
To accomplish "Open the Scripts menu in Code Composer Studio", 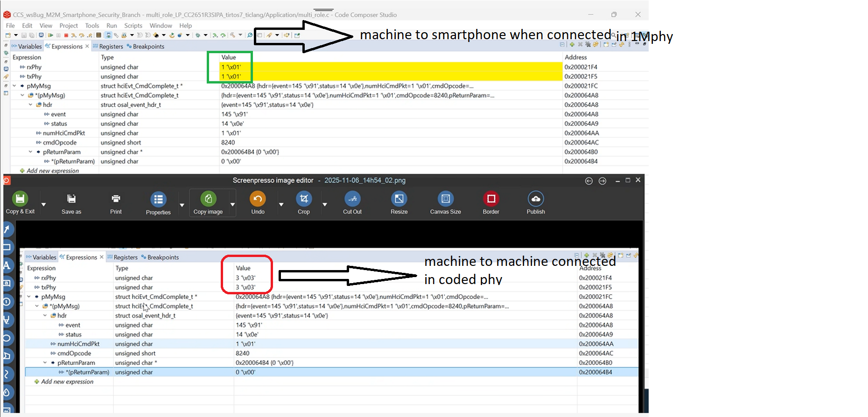I will pos(133,26).
